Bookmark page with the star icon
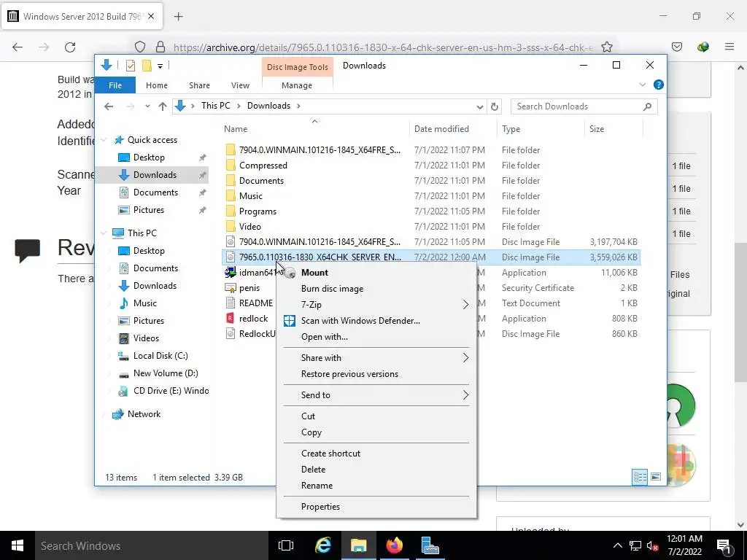 point(606,47)
